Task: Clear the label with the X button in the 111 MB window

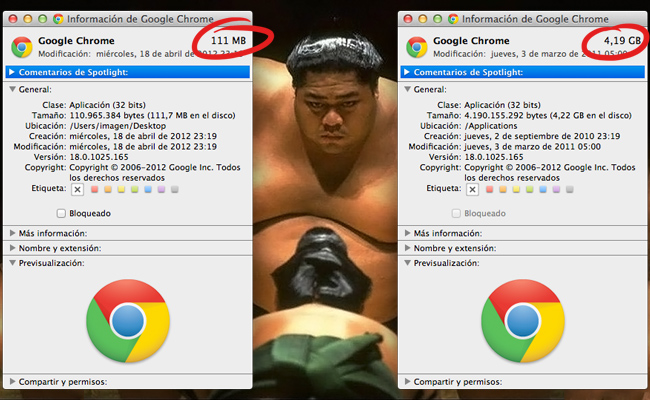Action: pos(77,189)
